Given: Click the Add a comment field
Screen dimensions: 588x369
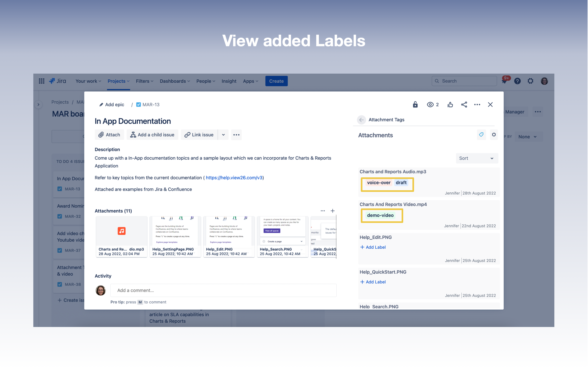Looking at the screenshot, I should (223, 290).
